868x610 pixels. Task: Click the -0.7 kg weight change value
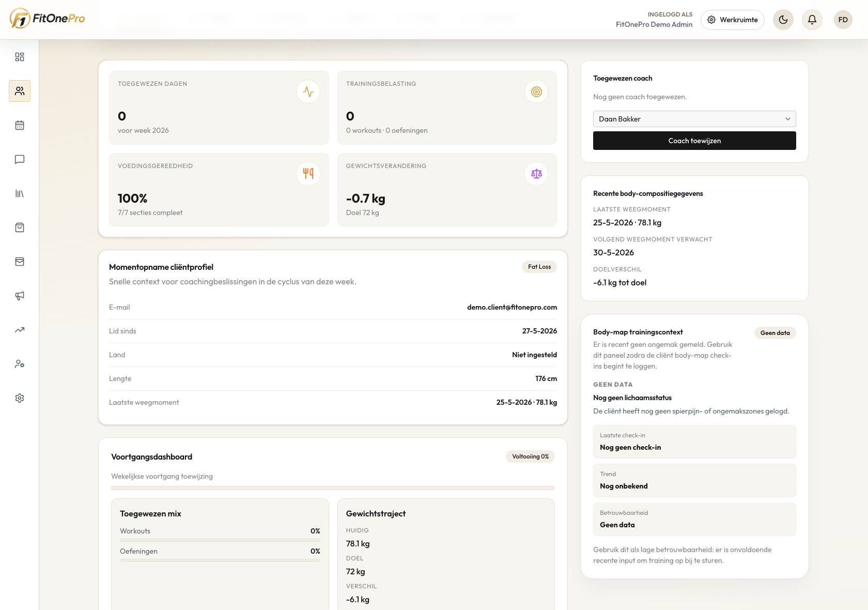(366, 199)
